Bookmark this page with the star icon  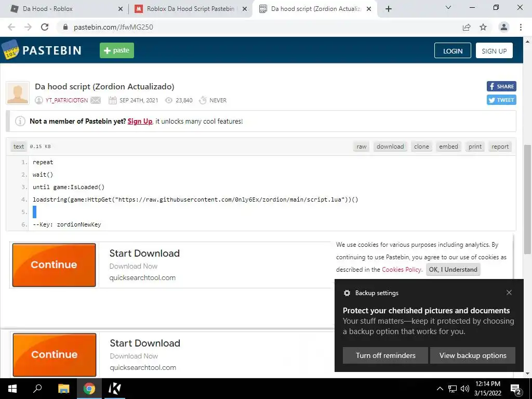[483, 27]
